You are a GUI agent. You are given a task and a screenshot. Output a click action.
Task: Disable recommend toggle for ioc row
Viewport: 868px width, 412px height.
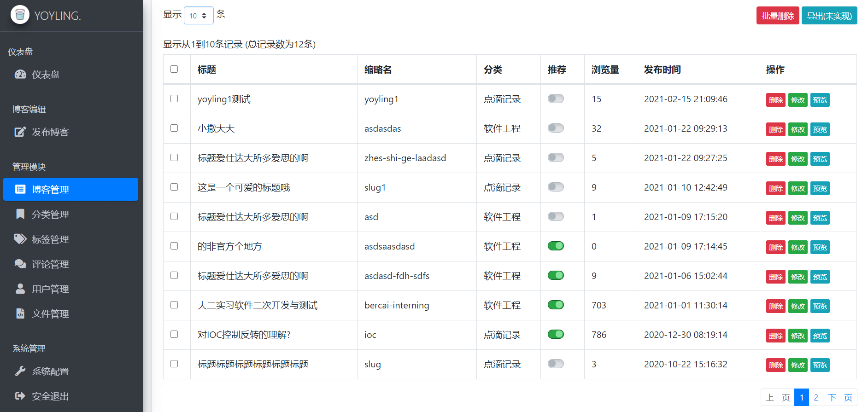[x=556, y=334]
